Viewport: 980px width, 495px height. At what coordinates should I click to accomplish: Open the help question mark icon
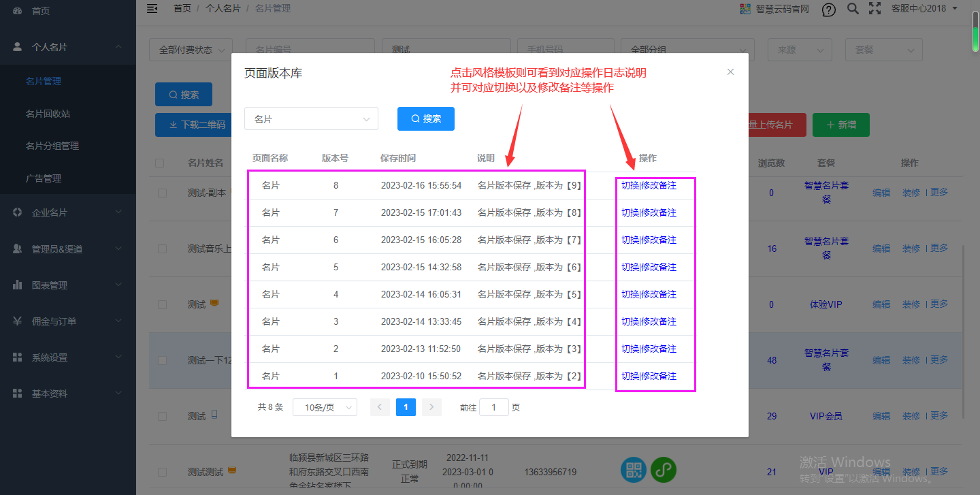pyautogui.click(x=828, y=10)
